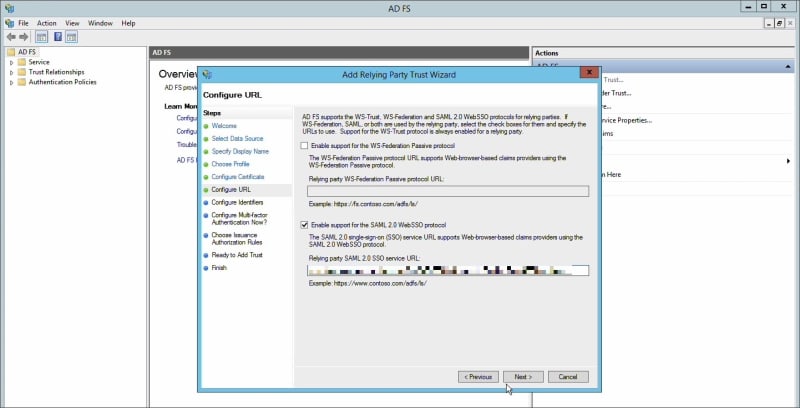800x408 pixels.
Task: Open the Action menu
Action: point(46,23)
